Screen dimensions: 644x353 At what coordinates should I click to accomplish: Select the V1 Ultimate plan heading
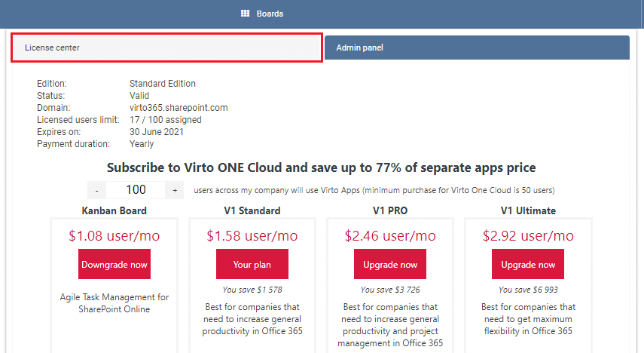click(528, 210)
